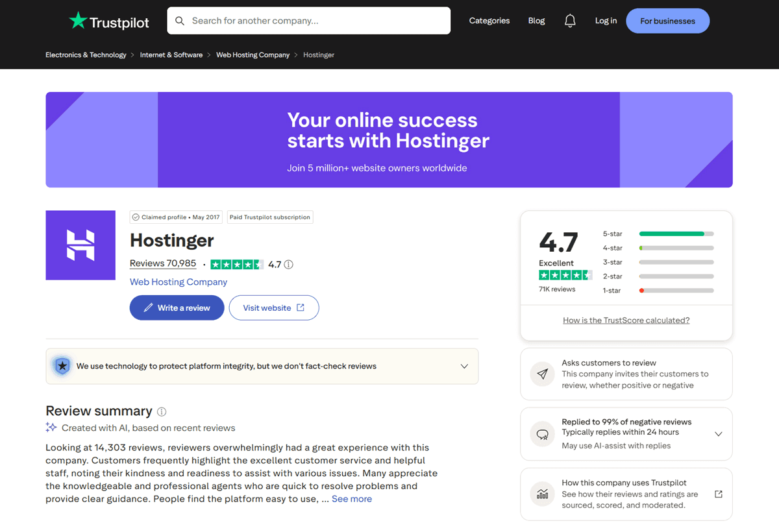Open the Reviews 70,985 link
This screenshot has height=532, width=779.
[163, 263]
